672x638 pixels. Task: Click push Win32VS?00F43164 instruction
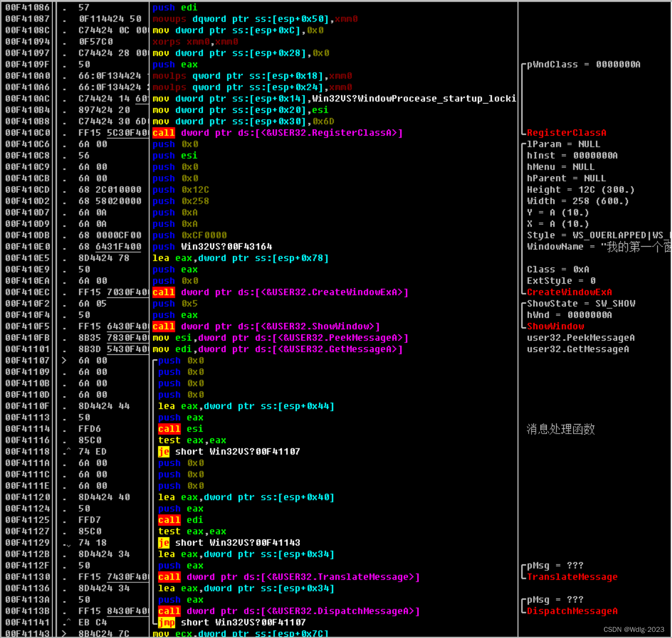212,247
